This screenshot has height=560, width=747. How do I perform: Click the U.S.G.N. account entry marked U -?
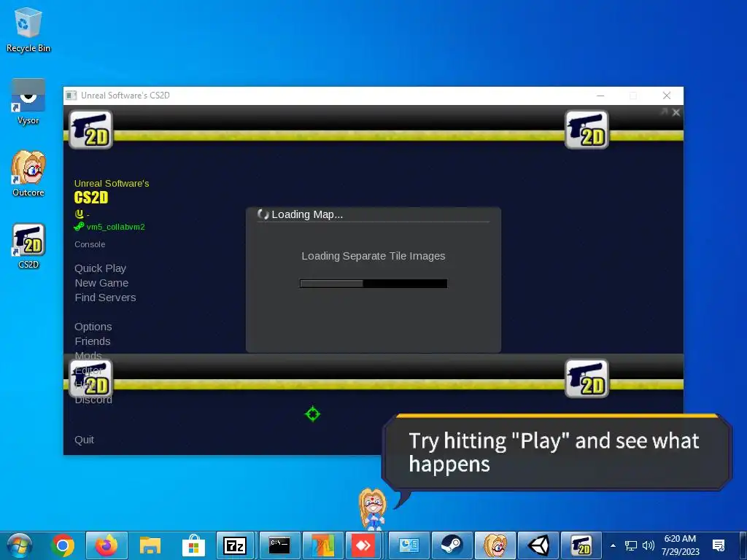(x=82, y=214)
